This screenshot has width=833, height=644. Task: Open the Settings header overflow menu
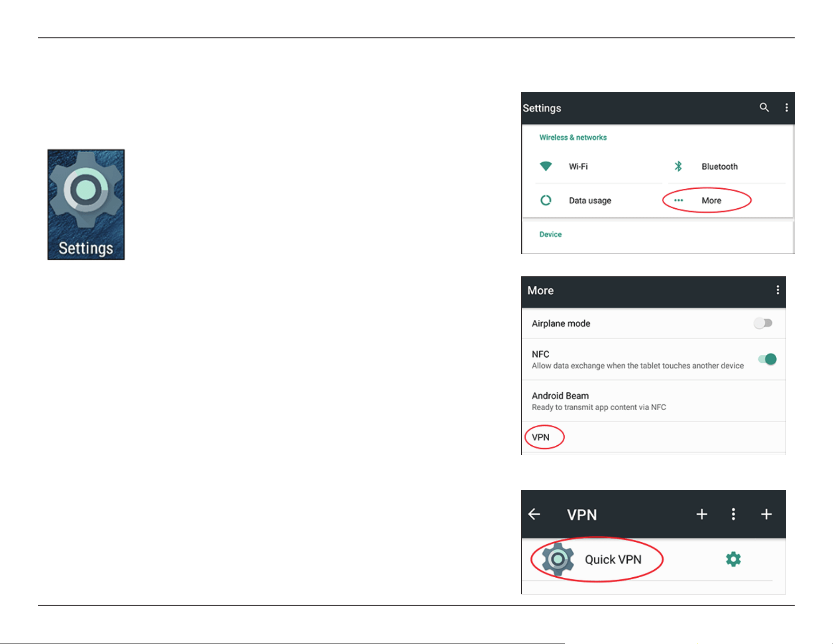click(x=787, y=108)
